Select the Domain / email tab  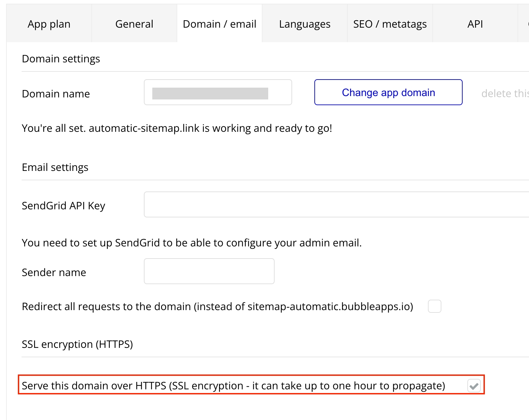[x=219, y=24]
